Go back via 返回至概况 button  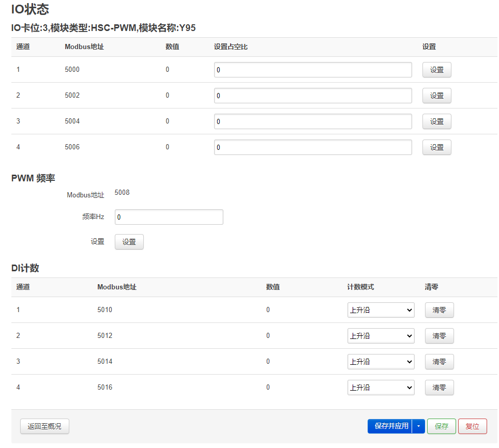[x=44, y=426]
